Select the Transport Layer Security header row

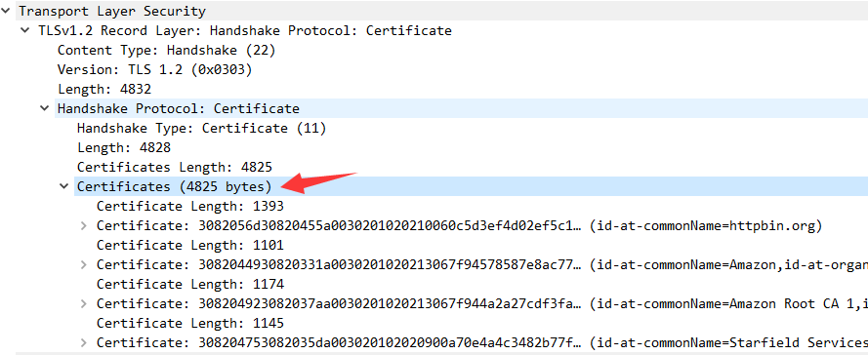[434, 11]
